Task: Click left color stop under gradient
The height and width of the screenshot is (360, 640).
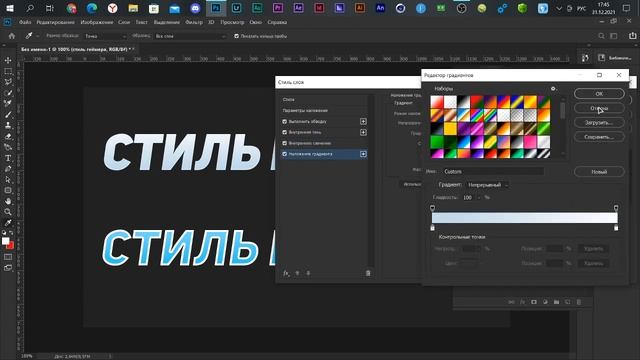Action: tap(433, 228)
